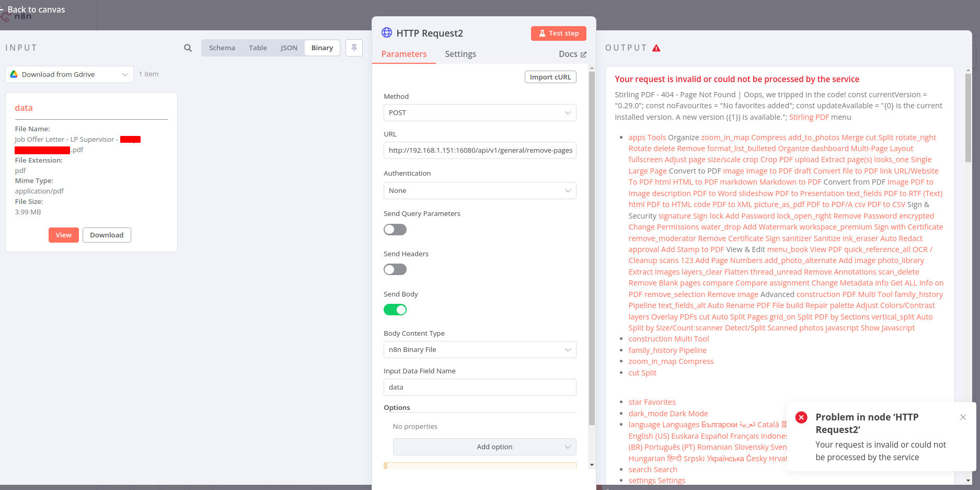980x490 pixels.
Task: Click the 'data' binary heading
Action: click(24, 108)
